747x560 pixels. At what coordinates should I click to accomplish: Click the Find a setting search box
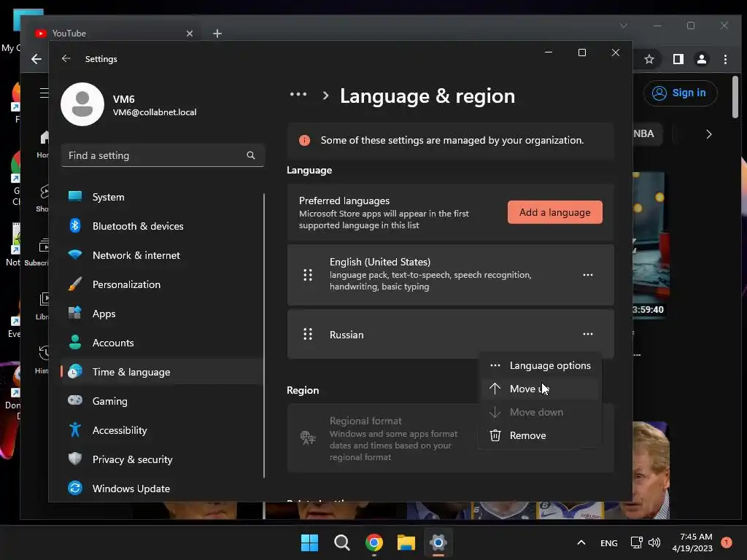click(163, 155)
